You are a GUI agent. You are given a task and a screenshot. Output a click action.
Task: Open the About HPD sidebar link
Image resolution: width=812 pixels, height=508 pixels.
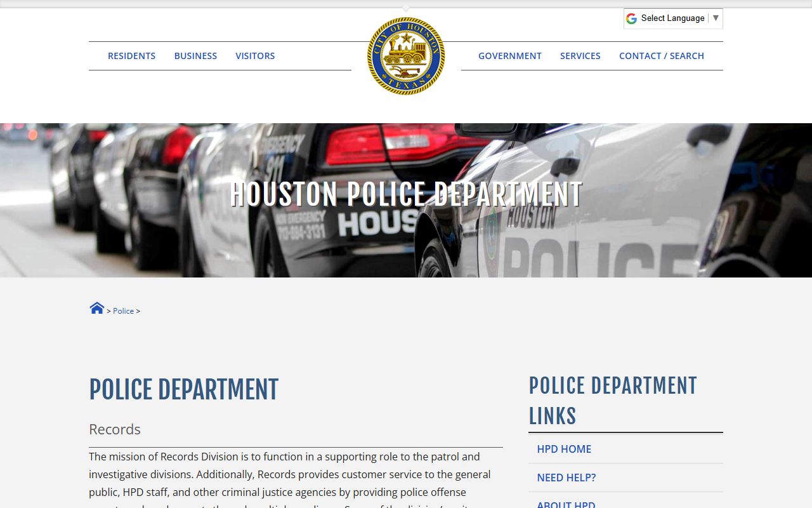566,504
